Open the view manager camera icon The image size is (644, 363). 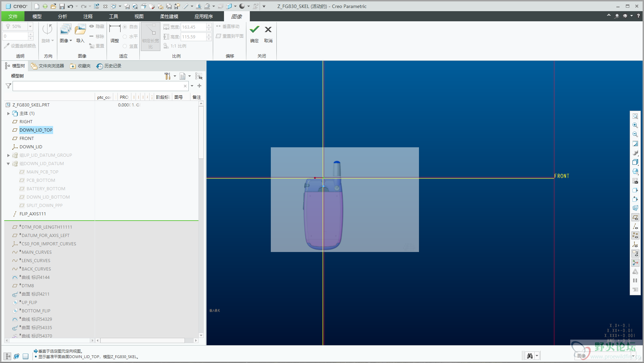635,181
